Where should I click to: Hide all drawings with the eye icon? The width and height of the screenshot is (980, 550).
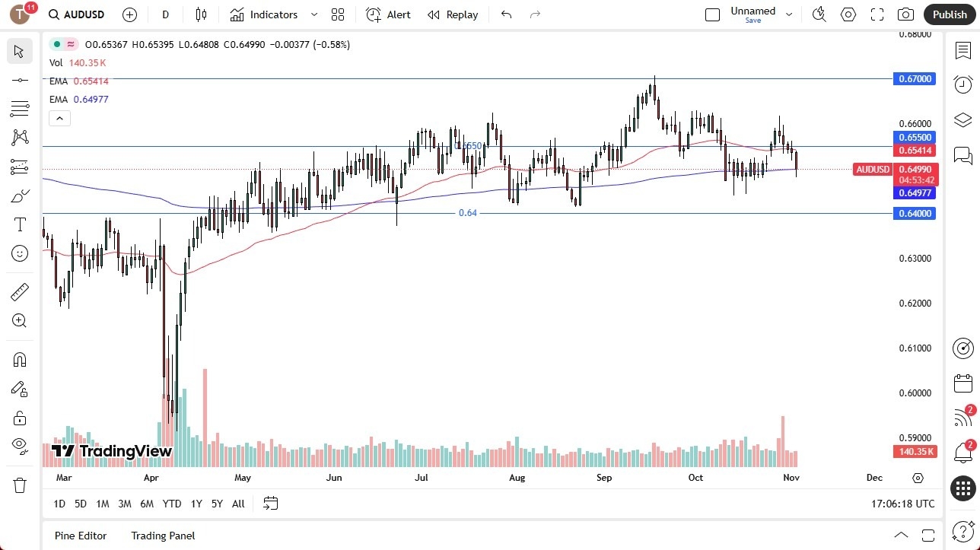coord(19,447)
